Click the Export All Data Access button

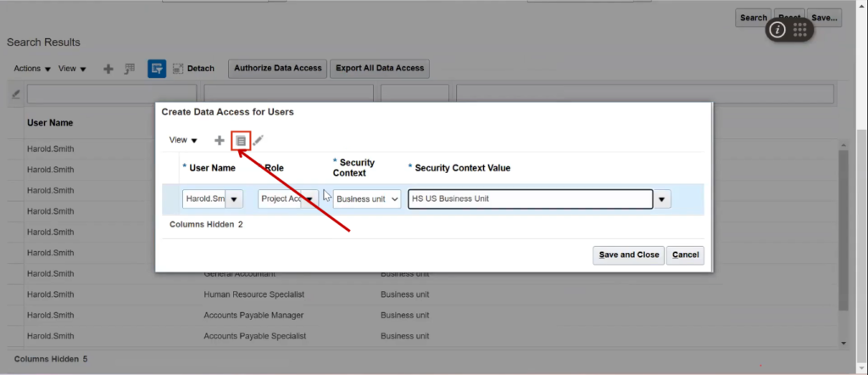click(380, 68)
